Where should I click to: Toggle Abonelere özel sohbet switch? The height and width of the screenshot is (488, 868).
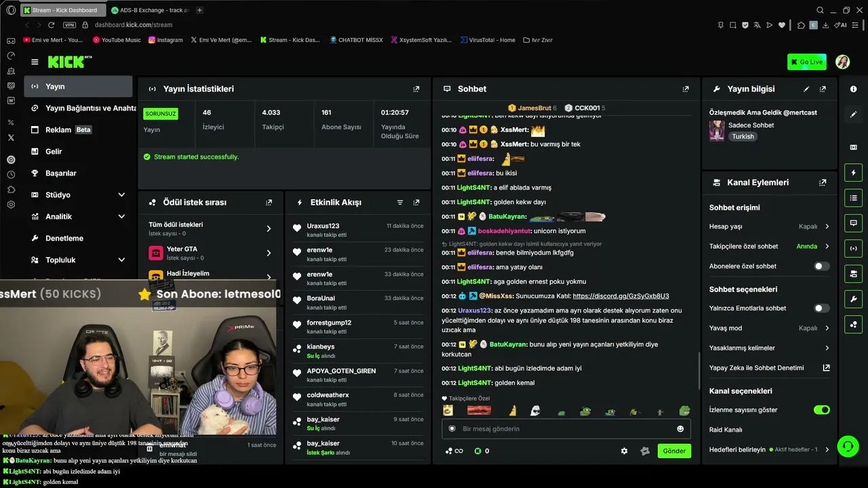point(821,266)
